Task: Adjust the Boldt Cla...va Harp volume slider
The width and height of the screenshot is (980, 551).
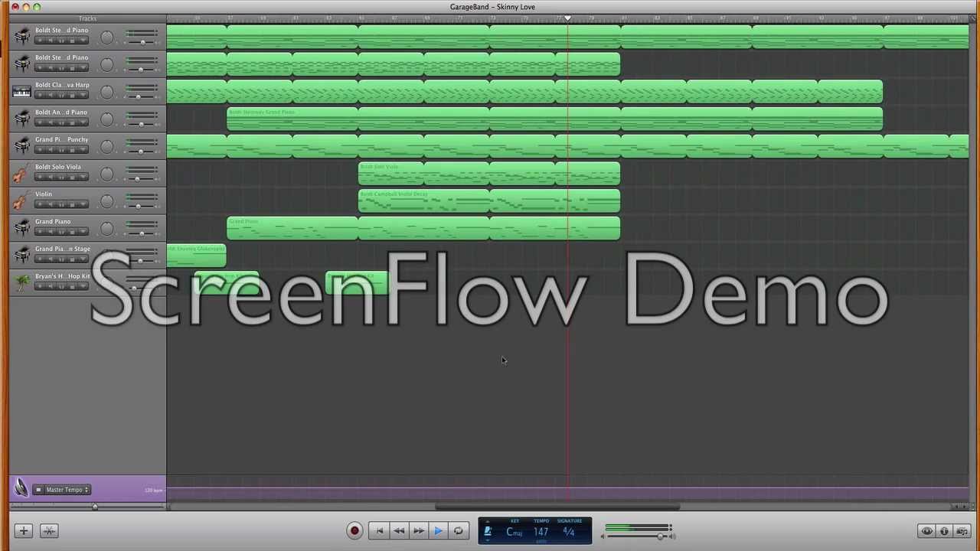Action: pyautogui.click(x=139, y=96)
